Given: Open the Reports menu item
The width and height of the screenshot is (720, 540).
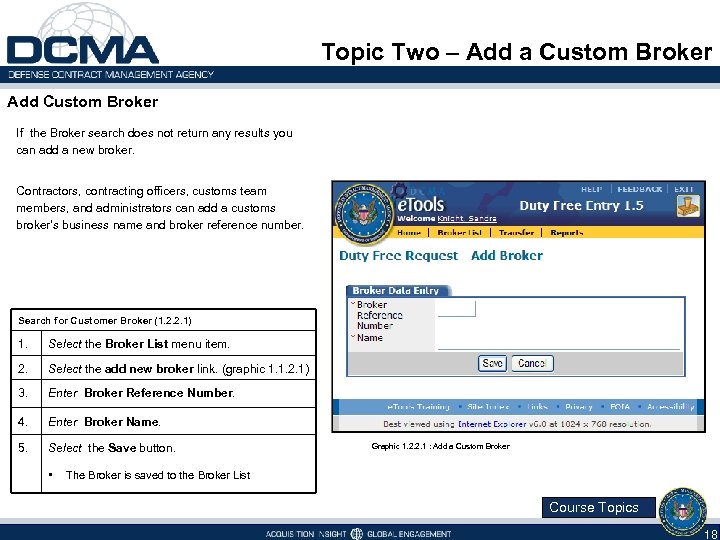Looking at the screenshot, I should click(x=567, y=233).
